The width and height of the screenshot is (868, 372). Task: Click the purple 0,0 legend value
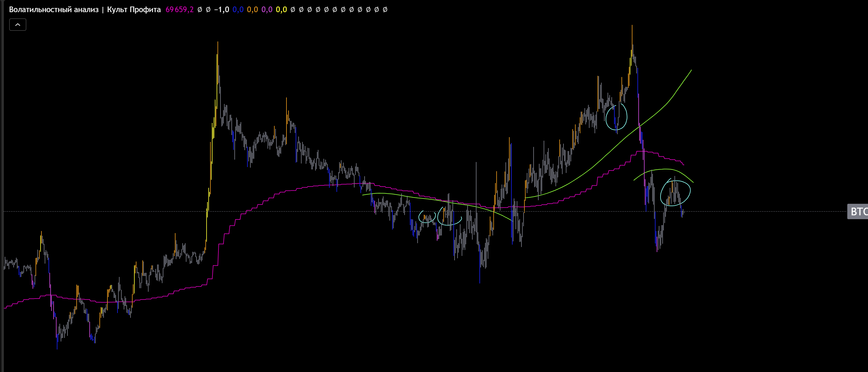[267, 9]
